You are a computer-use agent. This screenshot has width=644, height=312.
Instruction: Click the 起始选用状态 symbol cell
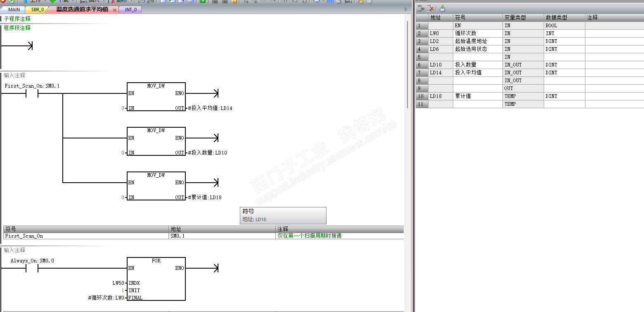(x=478, y=49)
